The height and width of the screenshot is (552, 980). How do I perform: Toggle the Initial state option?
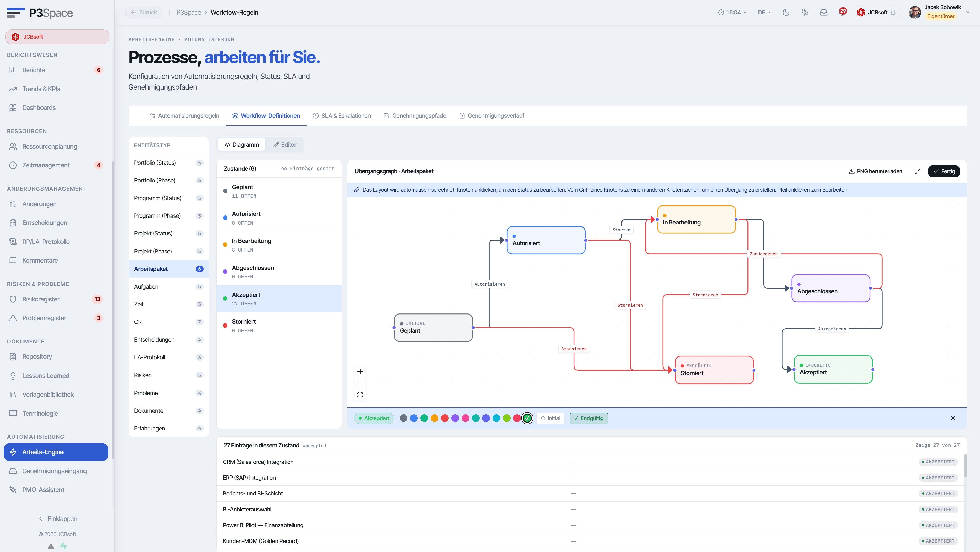(x=551, y=418)
